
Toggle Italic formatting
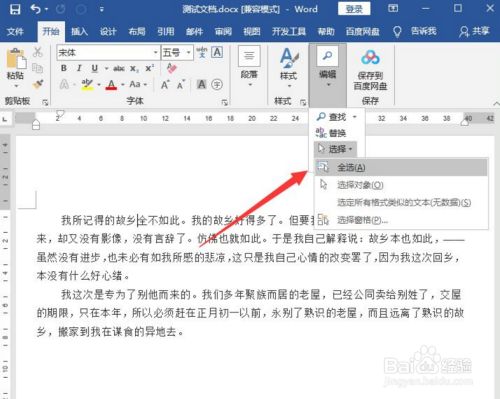[79, 68]
